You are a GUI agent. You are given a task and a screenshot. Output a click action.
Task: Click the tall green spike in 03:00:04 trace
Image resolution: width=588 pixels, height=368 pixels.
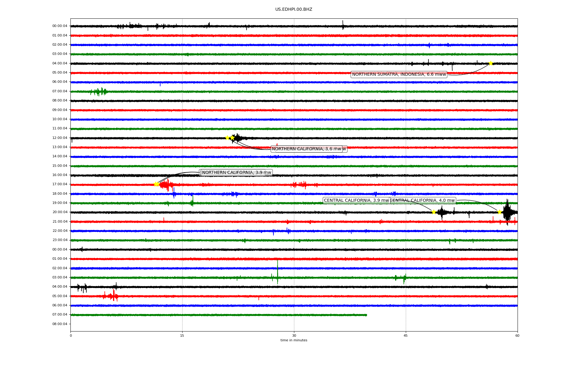point(277,271)
